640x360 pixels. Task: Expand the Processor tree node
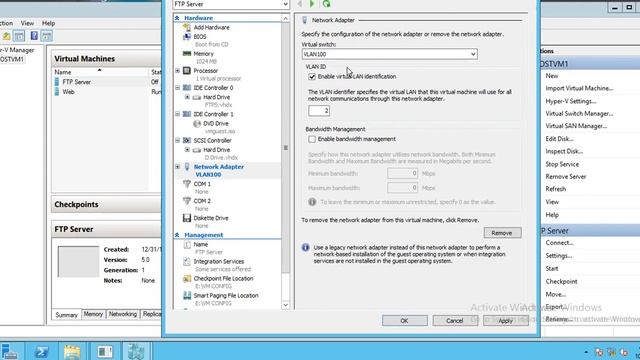point(178,71)
